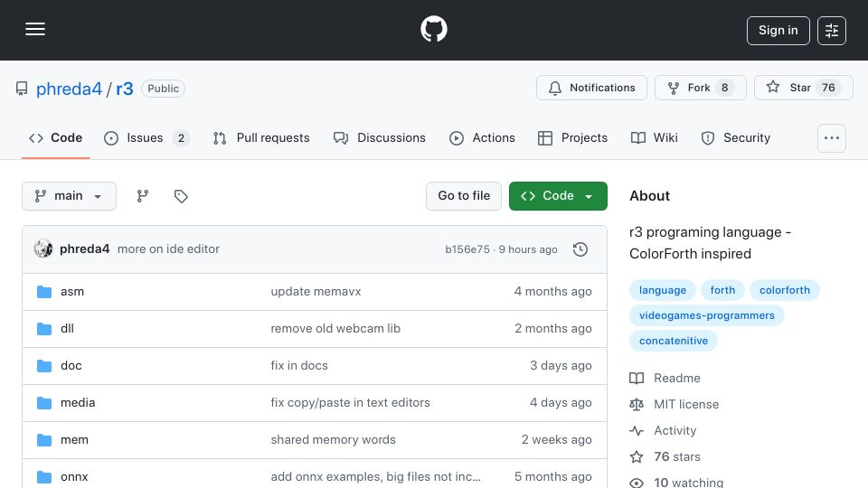
Task: View branches via the branch icon
Action: [143, 196]
